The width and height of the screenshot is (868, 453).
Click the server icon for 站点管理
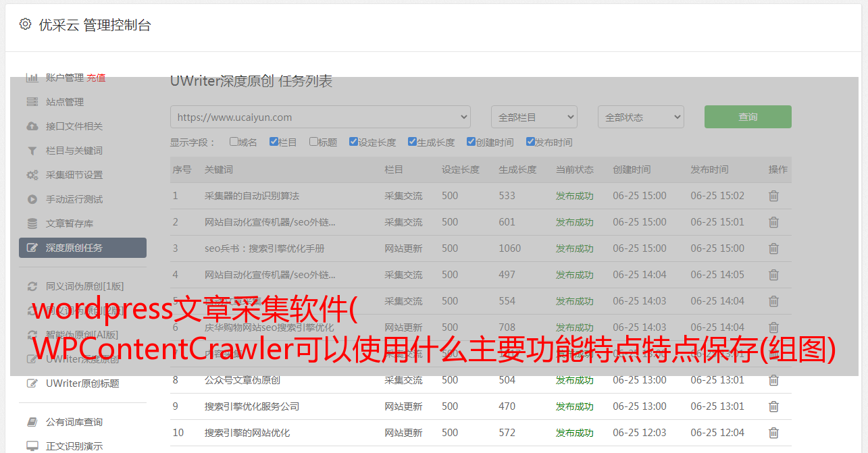coord(32,102)
